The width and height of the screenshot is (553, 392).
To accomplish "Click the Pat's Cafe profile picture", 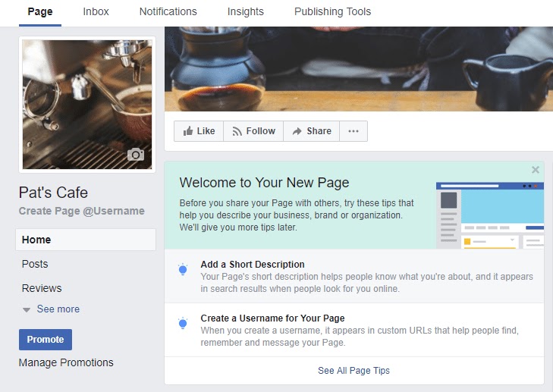I will (87, 105).
